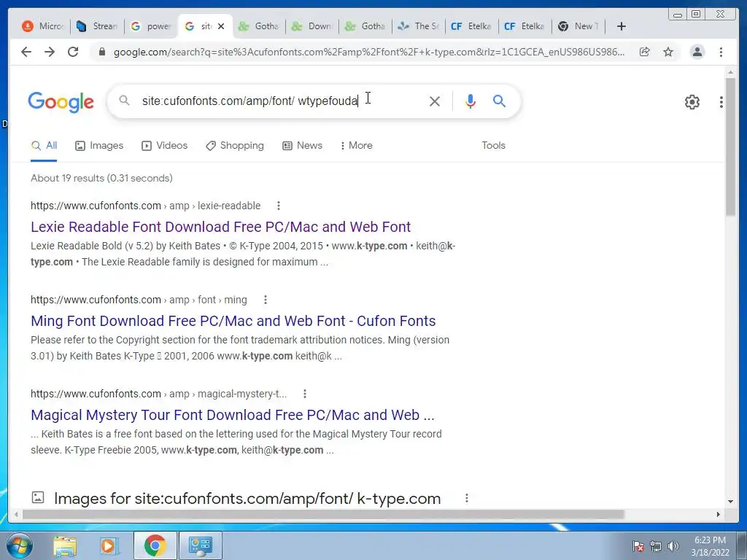Open options for the magical-mystery result
The height and width of the screenshot is (560, 747).
pyautogui.click(x=305, y=394)
